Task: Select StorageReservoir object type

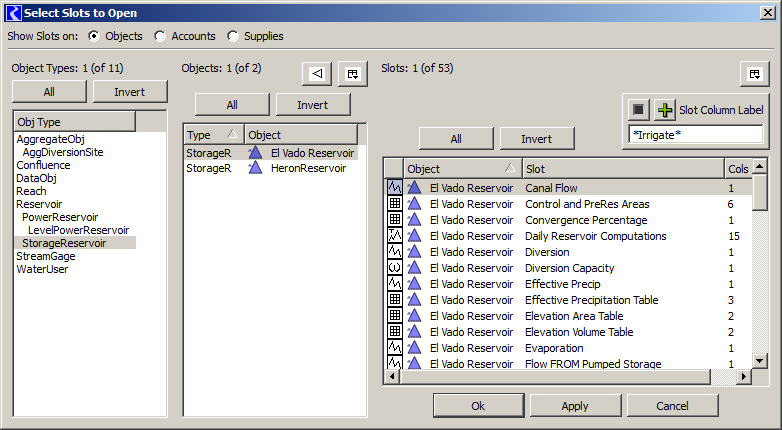Action: 64,243
